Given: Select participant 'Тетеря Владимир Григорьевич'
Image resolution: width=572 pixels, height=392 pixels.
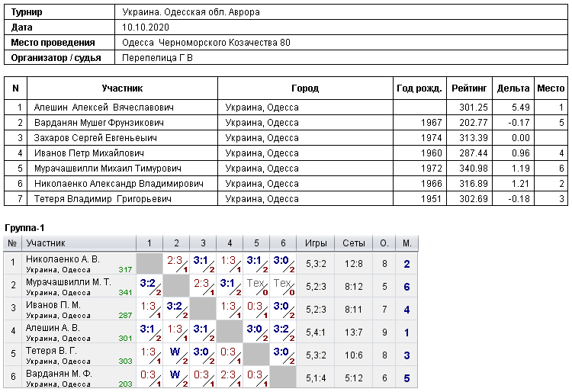Looking at the screenshot, I should tap(102, 199).
